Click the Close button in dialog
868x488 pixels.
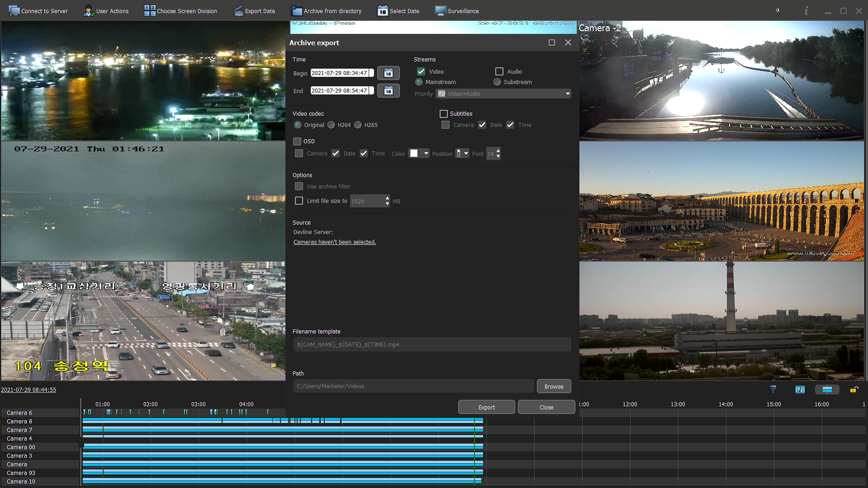click(x=547, y=407)
